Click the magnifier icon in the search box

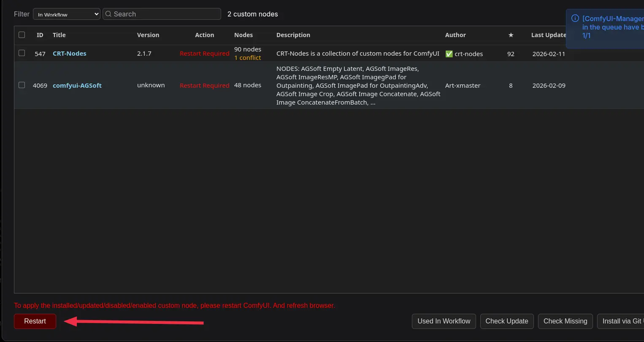tap(108, 14)
